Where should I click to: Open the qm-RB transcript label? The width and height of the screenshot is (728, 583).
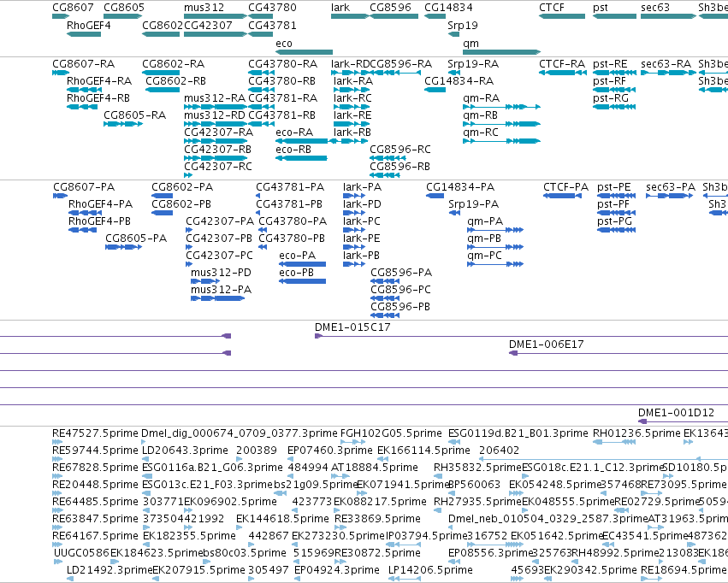pyautogui.click(x=480, y=115)
